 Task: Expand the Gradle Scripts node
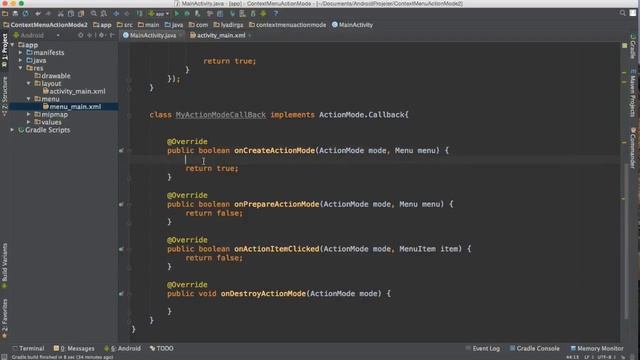[12, 130]
